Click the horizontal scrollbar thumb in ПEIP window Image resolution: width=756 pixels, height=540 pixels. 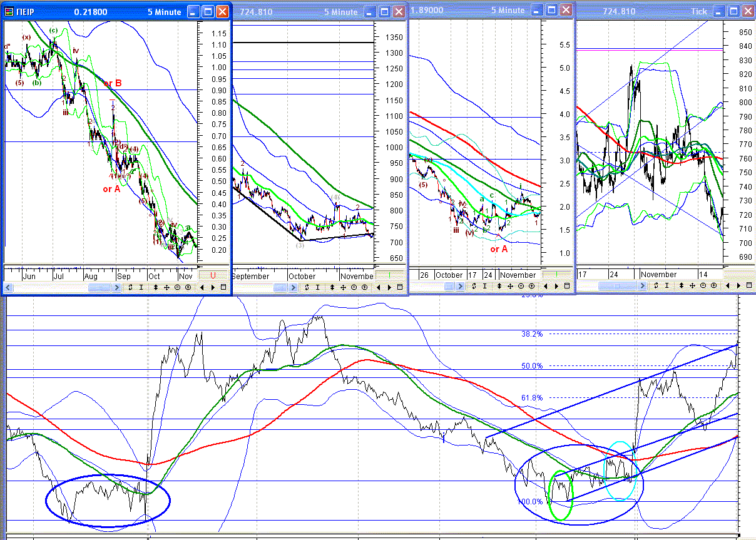100,288
